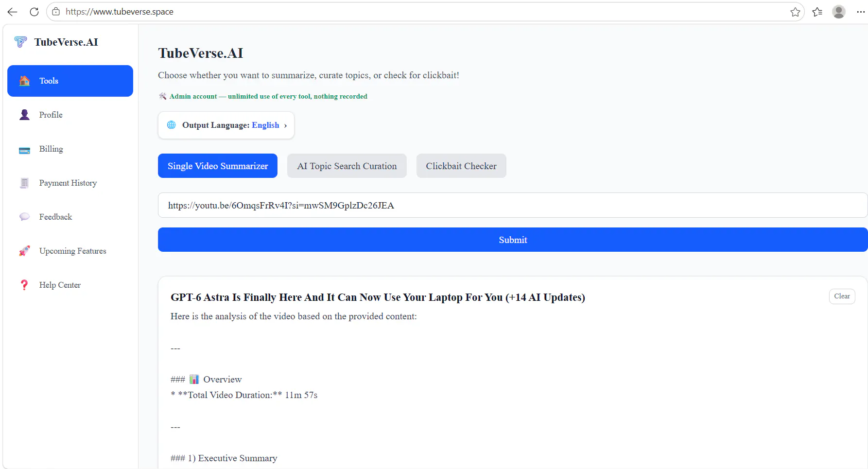Switch to AI Topic Search Curation tab

click(347, 166)
